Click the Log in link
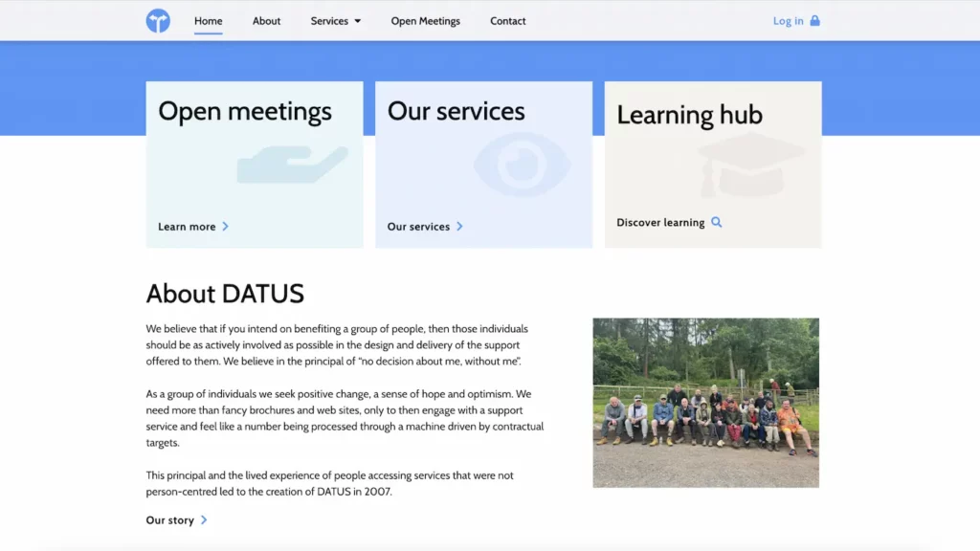The width and height of the screenshot is (980, 551). point(789,21)
